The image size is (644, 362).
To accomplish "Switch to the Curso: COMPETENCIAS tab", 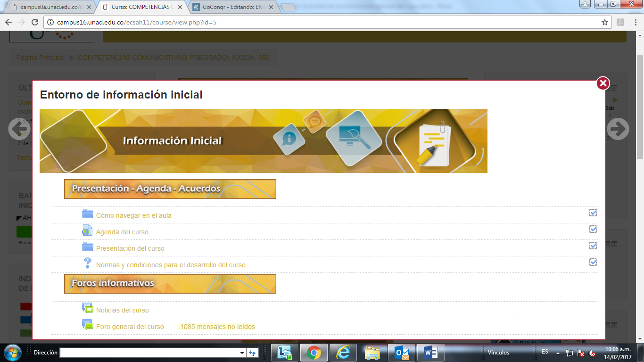I will (141, 8).
